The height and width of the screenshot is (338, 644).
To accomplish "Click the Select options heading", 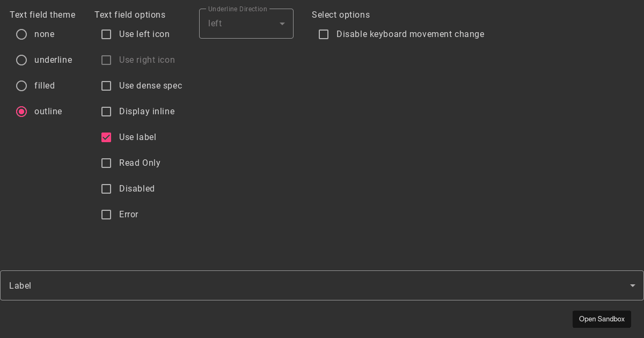I will (x=341, y=15).
